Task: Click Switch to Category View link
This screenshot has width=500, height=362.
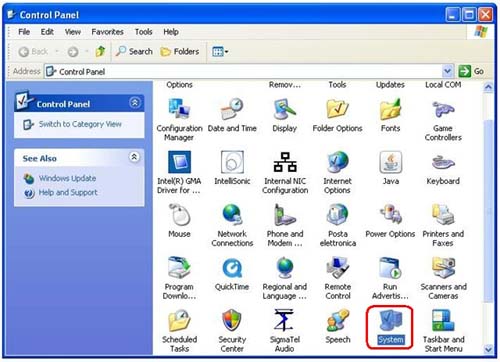Action: pos(80,124)
